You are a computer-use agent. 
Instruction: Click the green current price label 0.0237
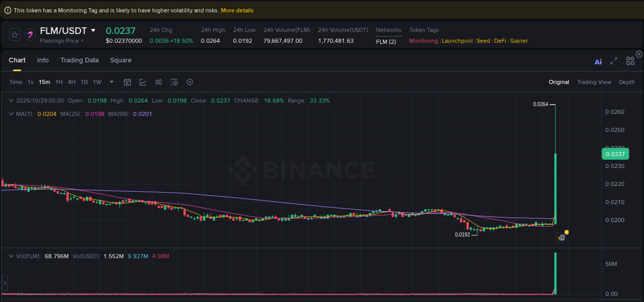pos(616,154)
